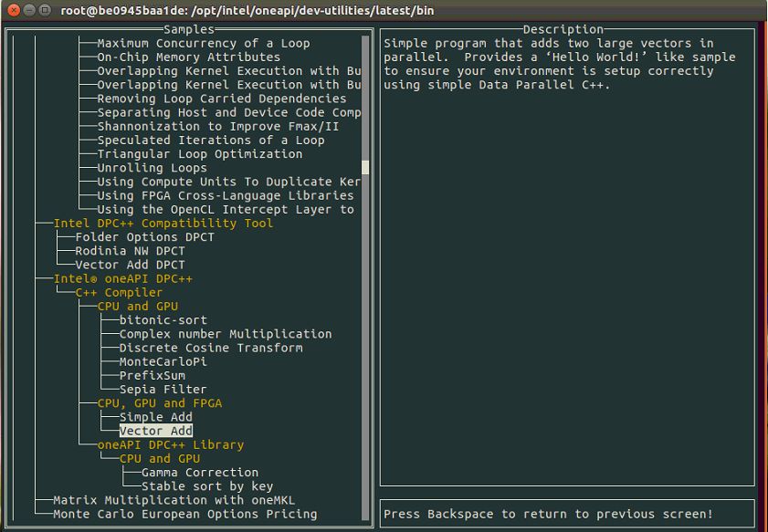The image size is (768, 532).
Task: Select the bitonic-sort sample
Action: pyautogui.click(x=163, y=320)
